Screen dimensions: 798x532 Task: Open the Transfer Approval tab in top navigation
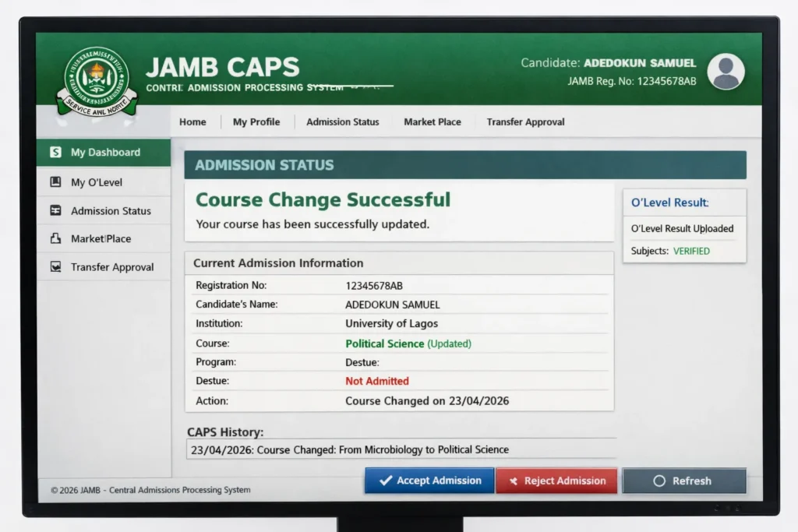(525, 122)
